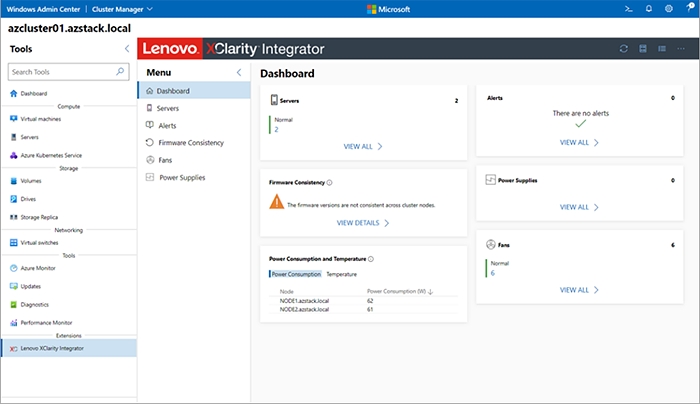Screen dimensions: 700x404
Task: Switch to the Temperature tab
Action: click(x=342, y=274)
